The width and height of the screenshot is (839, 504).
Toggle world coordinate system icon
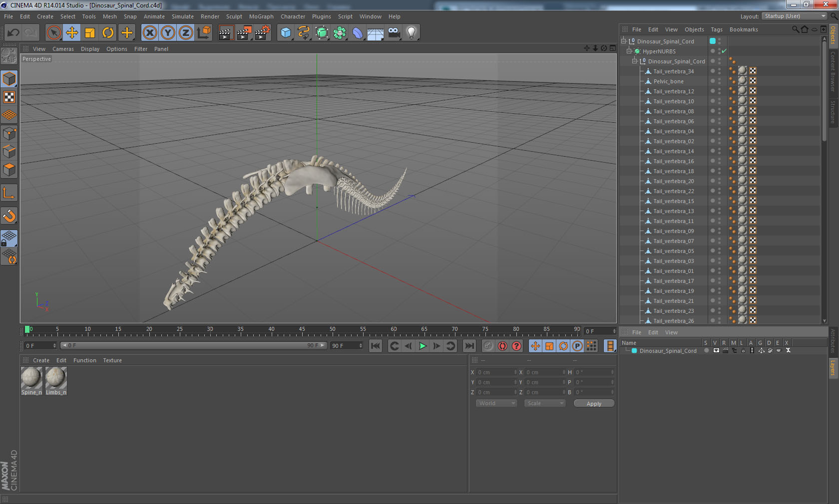pyautogui.click(x=204, y=33)
